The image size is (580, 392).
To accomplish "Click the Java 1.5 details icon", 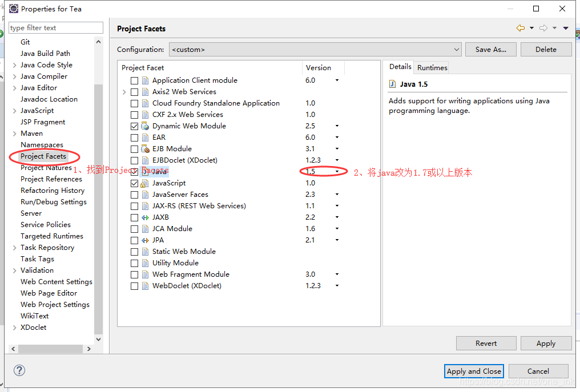I will (392, 84).
